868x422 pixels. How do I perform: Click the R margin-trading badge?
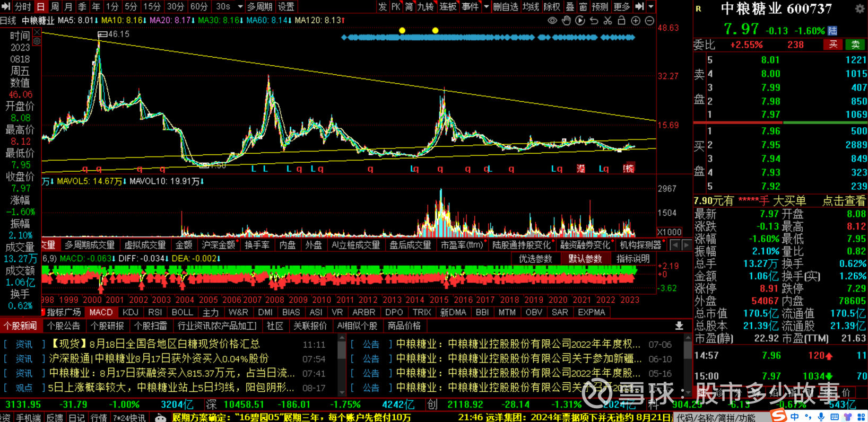698,8
